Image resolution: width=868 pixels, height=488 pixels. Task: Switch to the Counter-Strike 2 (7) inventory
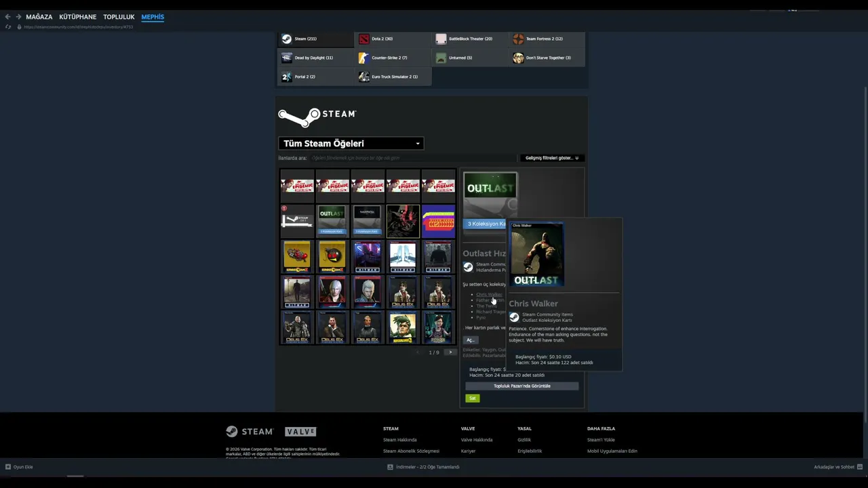[393, 58]
